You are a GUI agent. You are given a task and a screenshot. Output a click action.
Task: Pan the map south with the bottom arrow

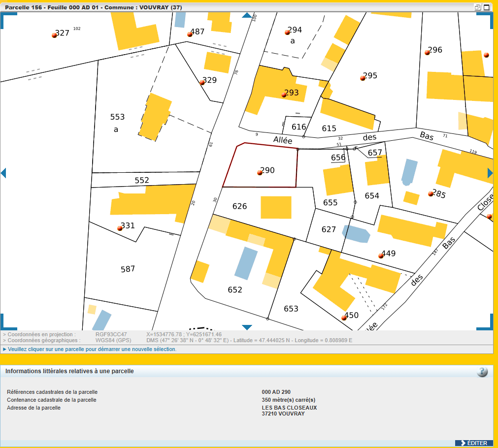point(247,327)
